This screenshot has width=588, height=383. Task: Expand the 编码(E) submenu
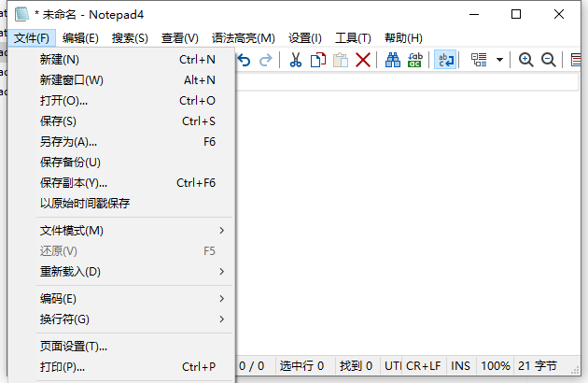point(121,299)
